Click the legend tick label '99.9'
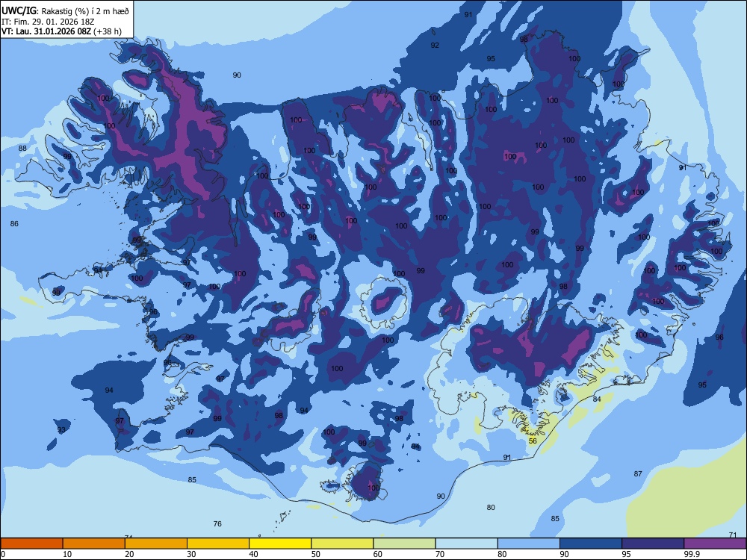This screenshot has width=747, height=560. 692,554
